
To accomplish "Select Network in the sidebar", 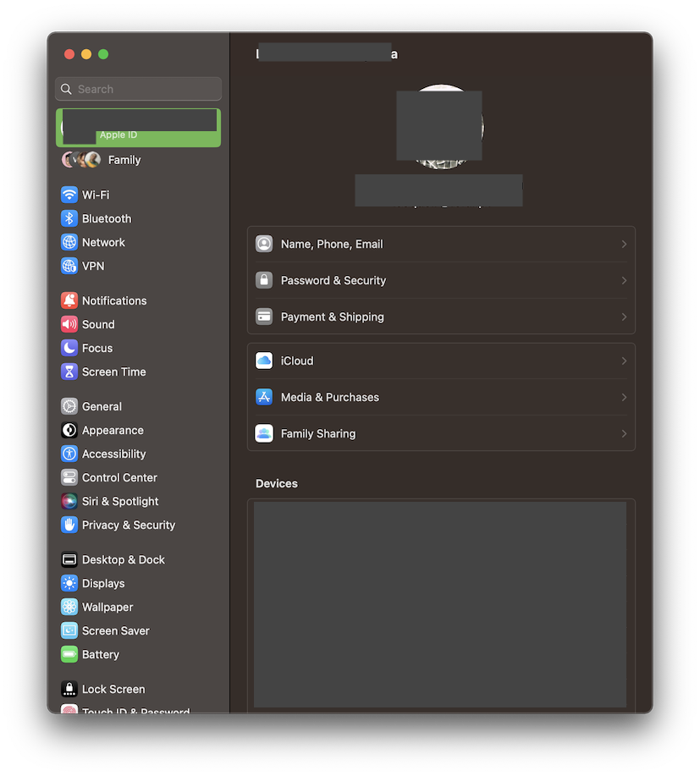I will 103,243.
